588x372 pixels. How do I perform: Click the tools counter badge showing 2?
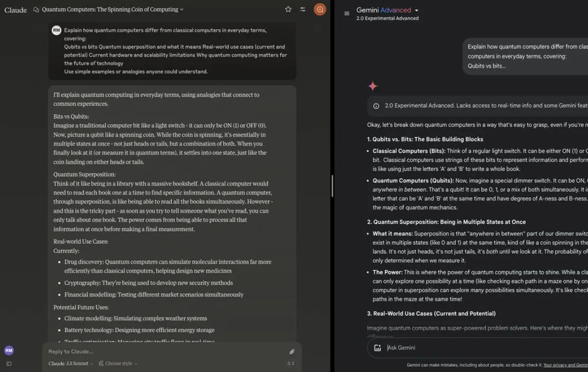291,364
